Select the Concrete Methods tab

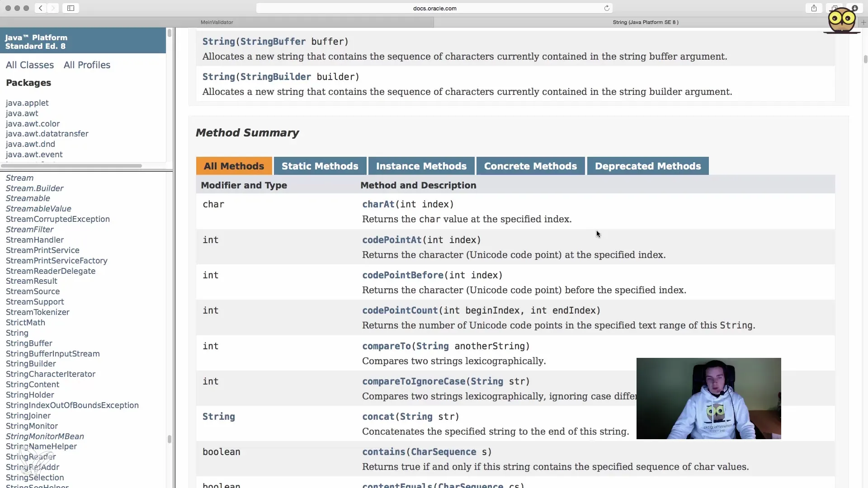[x=531, y=166]
